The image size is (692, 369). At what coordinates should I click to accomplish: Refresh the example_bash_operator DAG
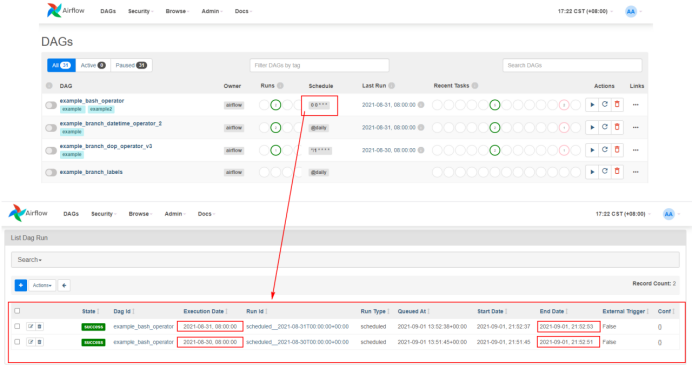(x=605, y=105)
